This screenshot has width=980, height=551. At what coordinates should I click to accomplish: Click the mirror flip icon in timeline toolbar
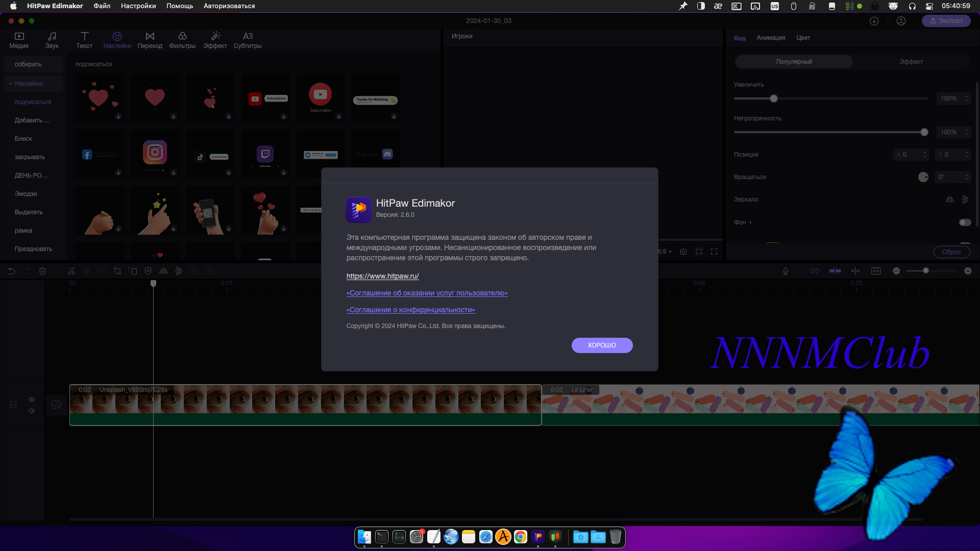coord(163,271)
